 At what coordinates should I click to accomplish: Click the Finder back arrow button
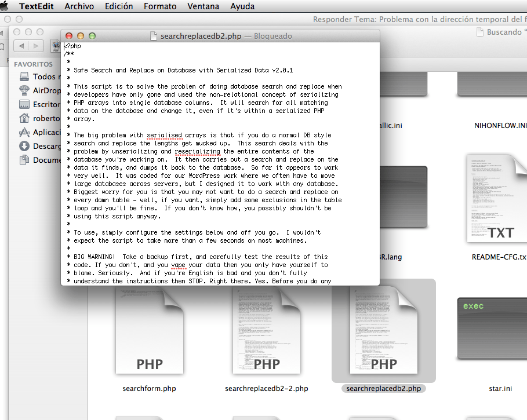21,46
